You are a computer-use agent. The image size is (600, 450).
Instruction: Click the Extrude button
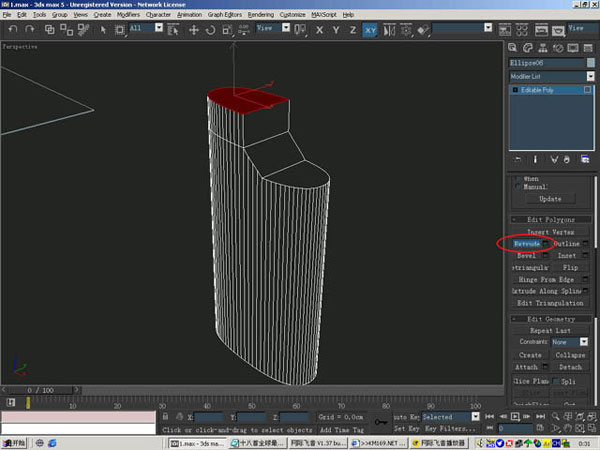tap(526, 243)
